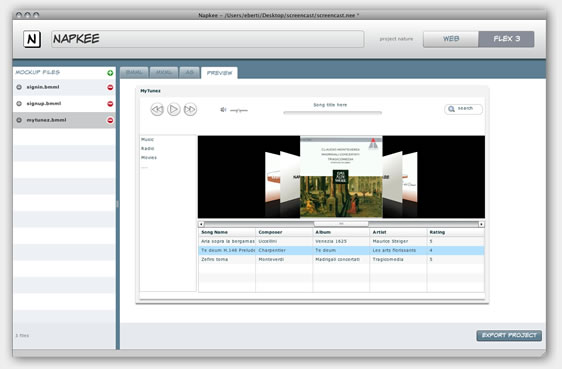The height and width of the screenshot is (369, 562).
Task: Remove mytunez.bmml with its red minus icon
Action: (x=110, y=120)
